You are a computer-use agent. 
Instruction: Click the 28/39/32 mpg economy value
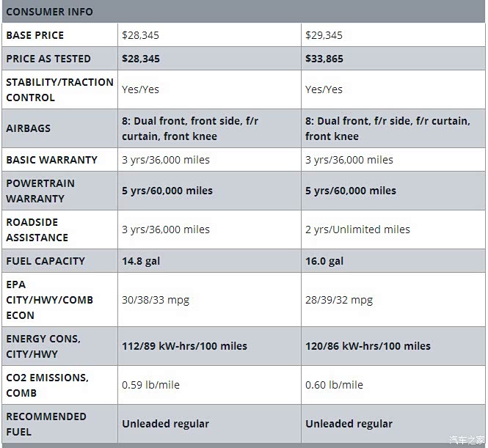pos(339,300)
